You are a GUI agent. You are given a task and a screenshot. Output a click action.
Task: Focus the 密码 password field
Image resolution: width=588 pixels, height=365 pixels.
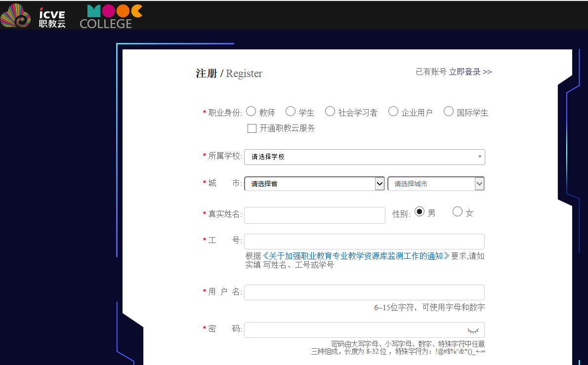tap(365, 330)
